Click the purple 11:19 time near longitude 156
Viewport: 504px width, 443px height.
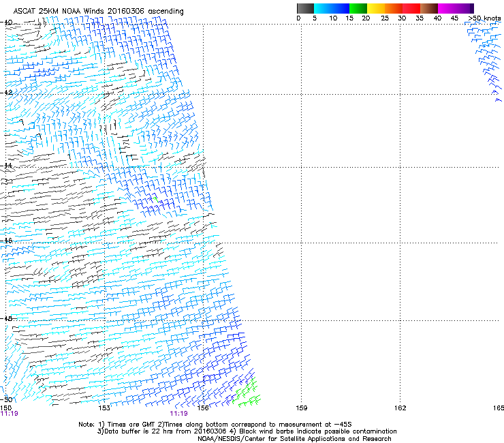[x=178, y=414]
